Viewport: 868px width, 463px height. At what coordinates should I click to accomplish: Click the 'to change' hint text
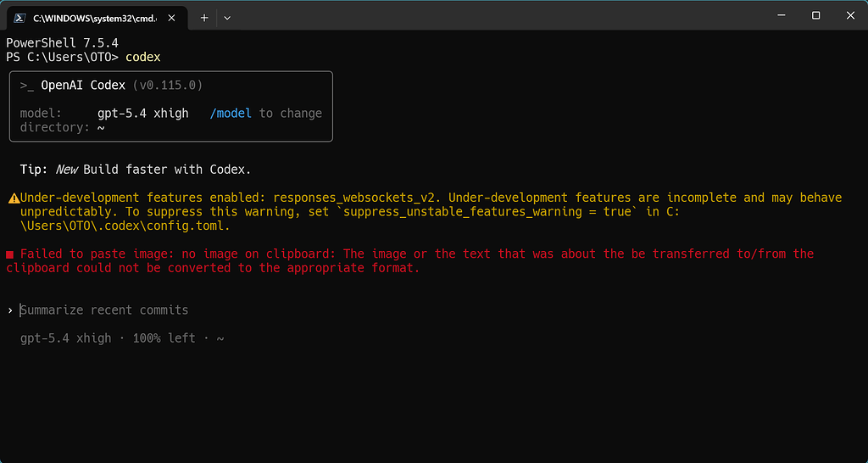(291, 114)
